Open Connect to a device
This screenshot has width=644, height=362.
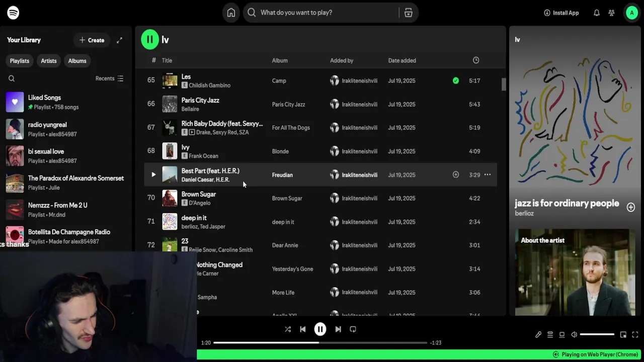pyautogui.click(x=562, y=334)
